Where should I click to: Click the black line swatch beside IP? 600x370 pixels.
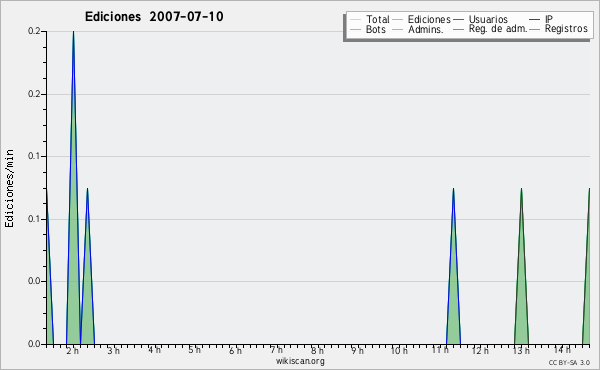pyautogui.click(x=535, y=20)
